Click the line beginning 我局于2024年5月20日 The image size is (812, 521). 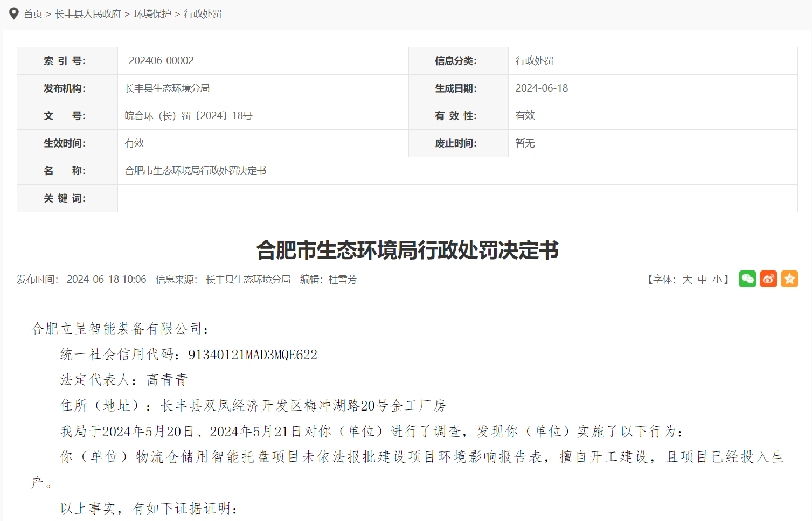click(x=372, y=432)
